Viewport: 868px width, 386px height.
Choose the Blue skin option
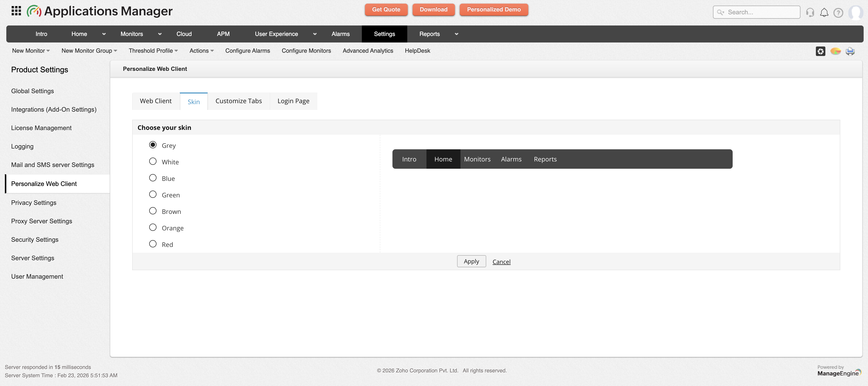point(153,178)
